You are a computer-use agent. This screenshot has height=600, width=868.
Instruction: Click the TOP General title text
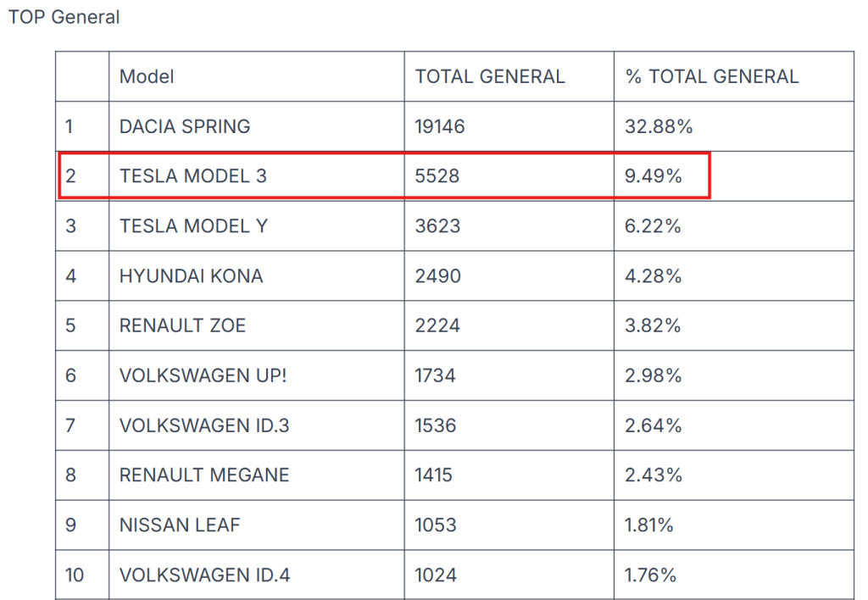tap(64, 17)
